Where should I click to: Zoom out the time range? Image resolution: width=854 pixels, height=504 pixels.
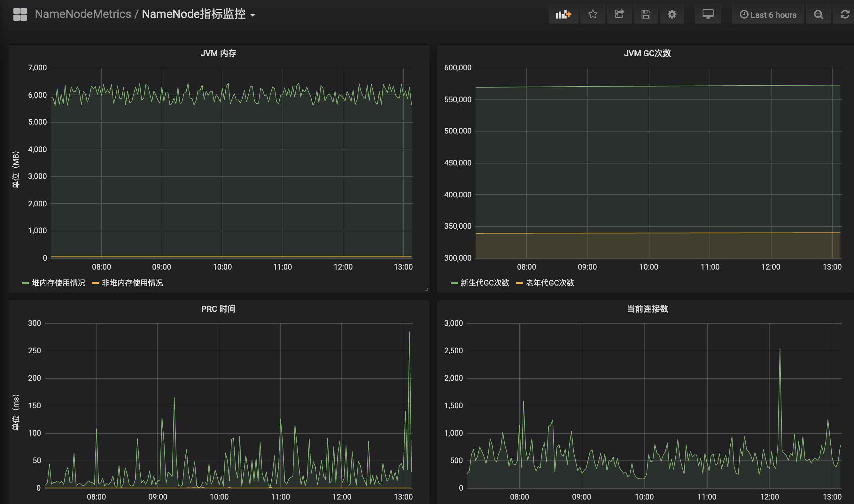point(818,15)
